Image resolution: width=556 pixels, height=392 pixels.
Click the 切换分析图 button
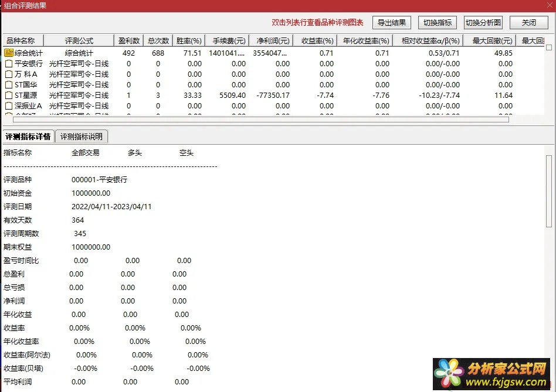coord(483,23)
